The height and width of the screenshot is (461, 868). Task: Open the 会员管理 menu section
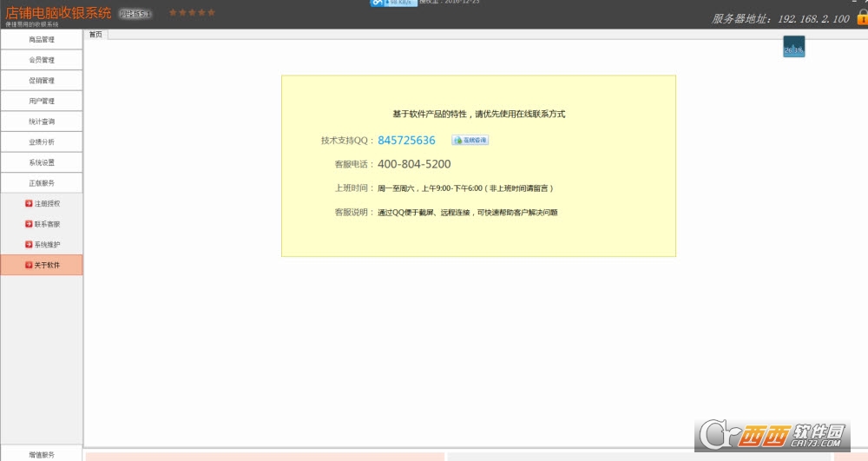pyautogui.click(x=42, y=60)
